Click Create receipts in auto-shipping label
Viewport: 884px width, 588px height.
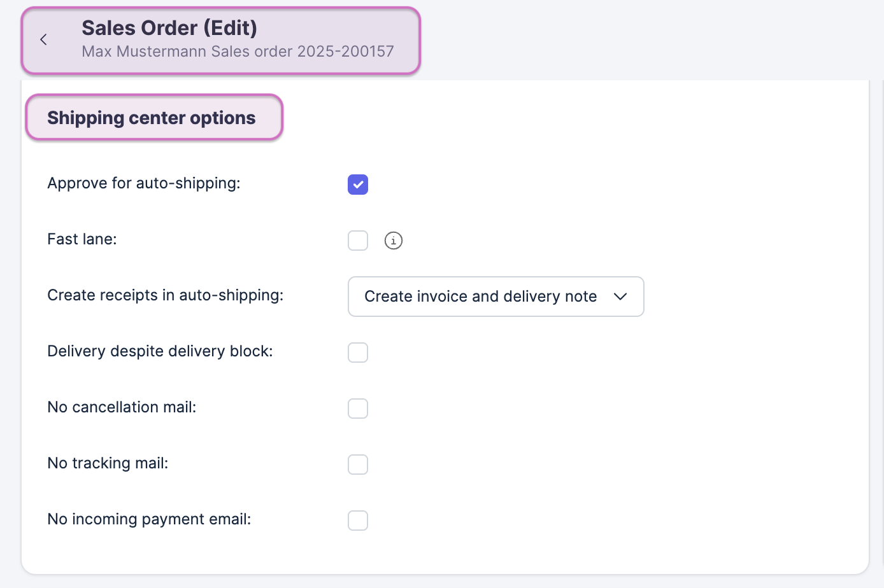tap(166, 295)
